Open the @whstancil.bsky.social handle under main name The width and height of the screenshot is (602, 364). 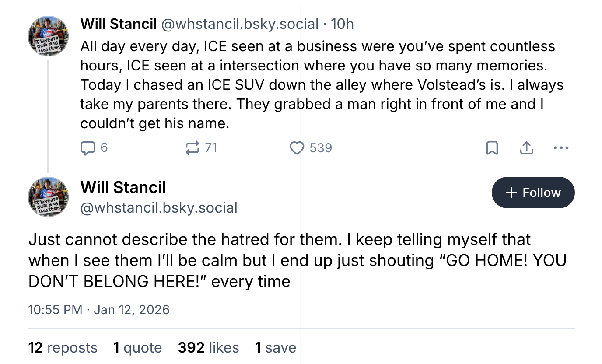pyautogui.click(x=159, y=207)
